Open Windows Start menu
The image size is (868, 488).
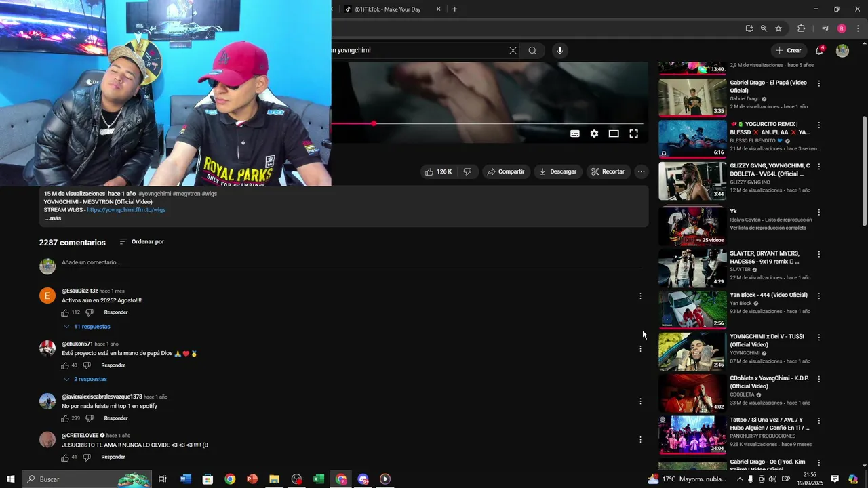pos(10,479)
